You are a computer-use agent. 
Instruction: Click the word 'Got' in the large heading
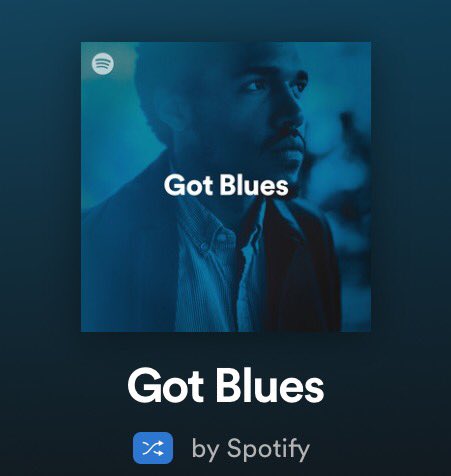tap(166, 386)
